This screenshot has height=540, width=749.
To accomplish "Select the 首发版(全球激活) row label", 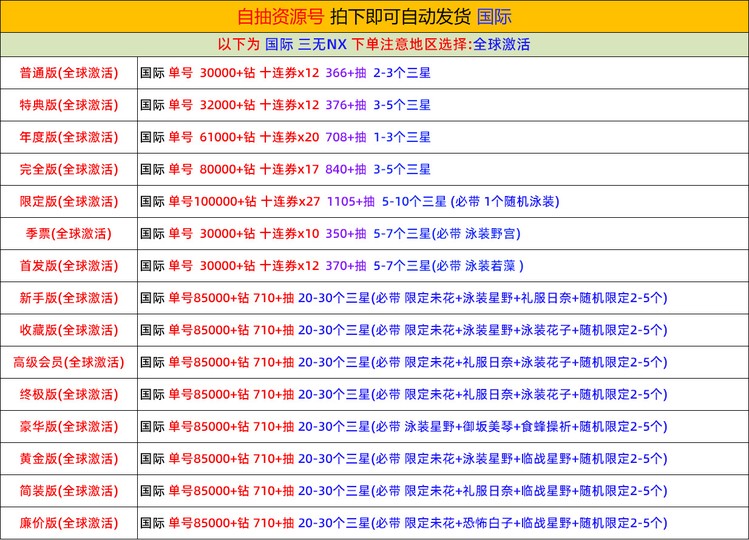I will tap(69, 266).
